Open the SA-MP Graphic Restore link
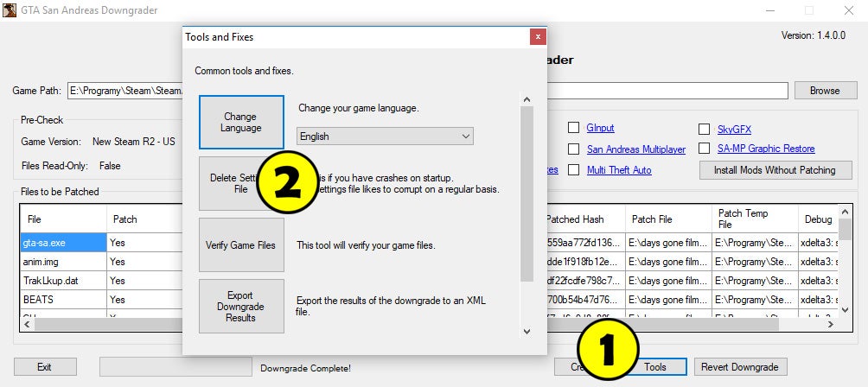Image resolution: width=868 pixels, height=387 pixels. 766,149
